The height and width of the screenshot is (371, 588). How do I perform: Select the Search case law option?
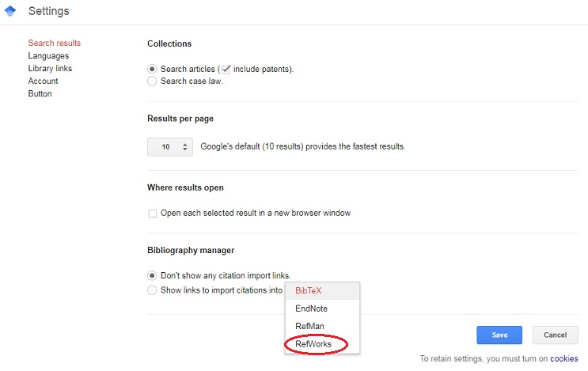coord(152,81)
